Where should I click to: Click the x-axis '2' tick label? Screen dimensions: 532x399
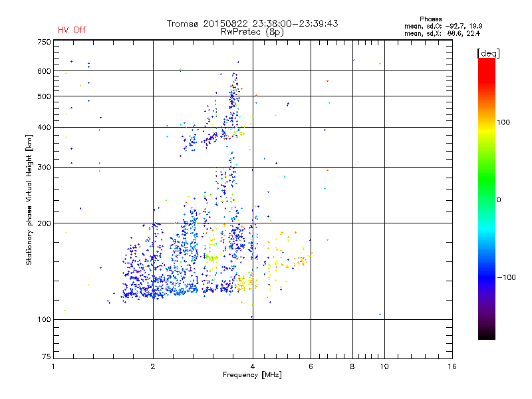click(153, 366)
